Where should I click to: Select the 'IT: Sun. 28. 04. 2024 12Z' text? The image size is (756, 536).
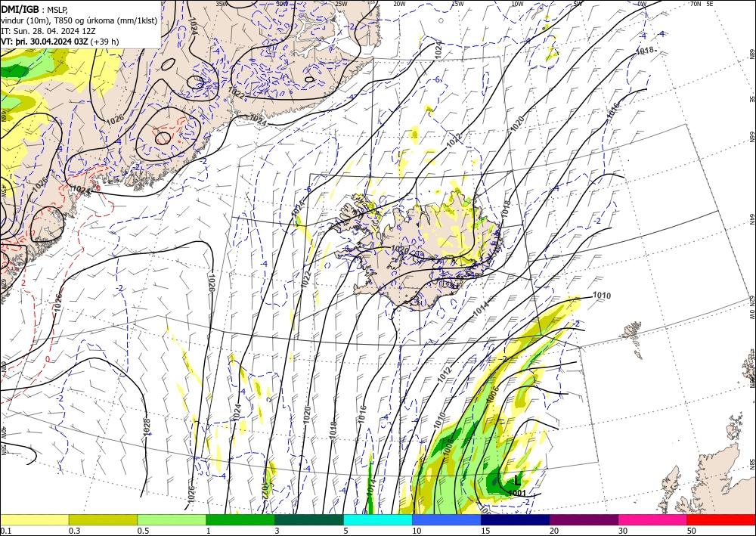48,30
